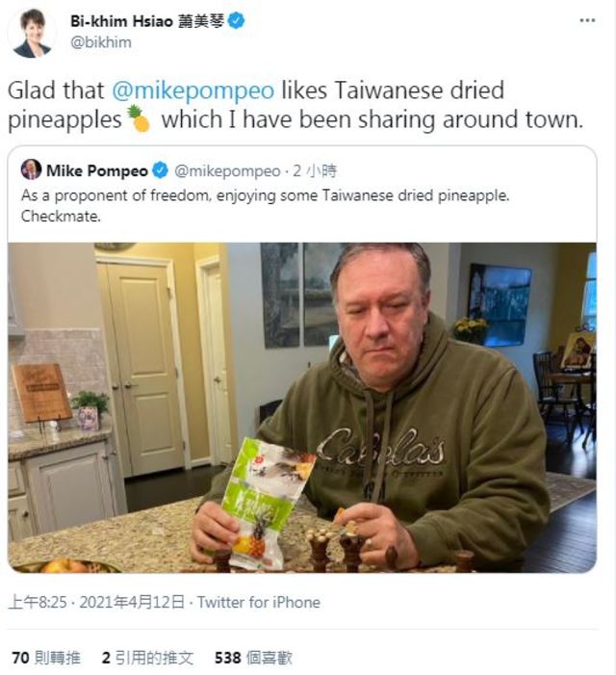Select the bold Mike Pompeo name in quoted tweet
Screen dimensions: 616x675
(x=97, y=171)
